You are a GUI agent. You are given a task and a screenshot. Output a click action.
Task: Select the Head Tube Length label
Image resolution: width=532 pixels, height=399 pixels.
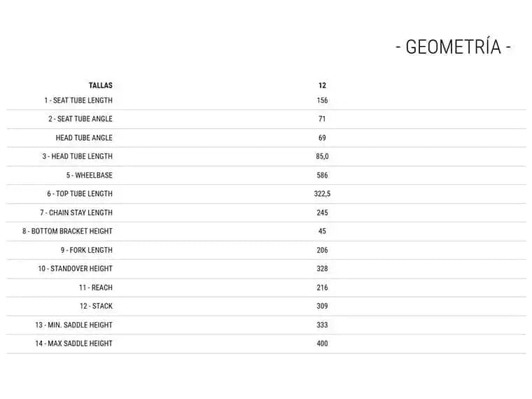click(77, 157)
